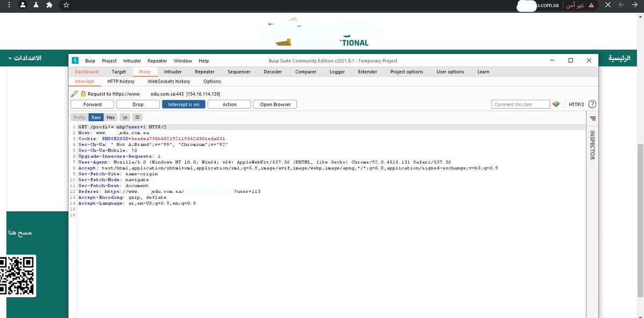The height and width of the screenshot is (318, 644).
Task: Open the Decoder tab
Action: coord(273,72)
